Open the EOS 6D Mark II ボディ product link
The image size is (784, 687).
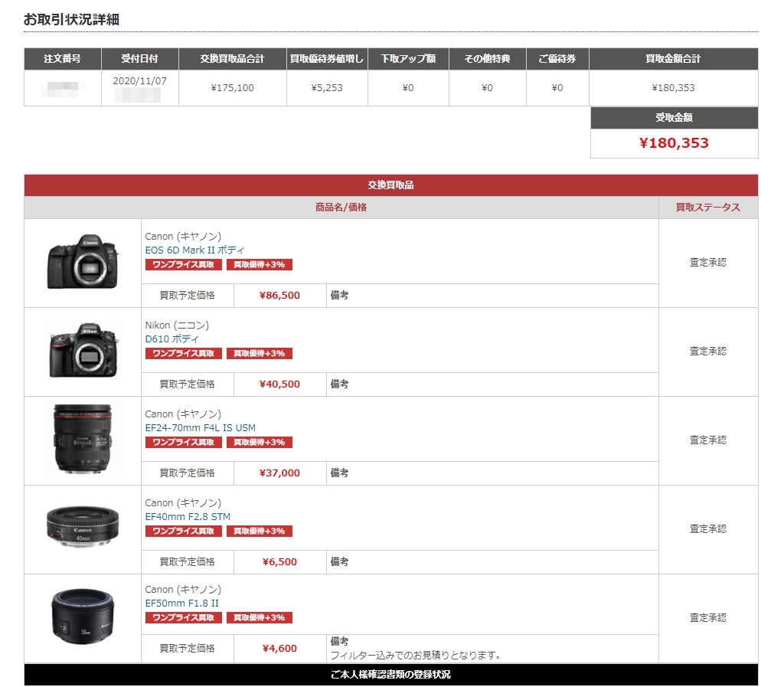[194, 250]
